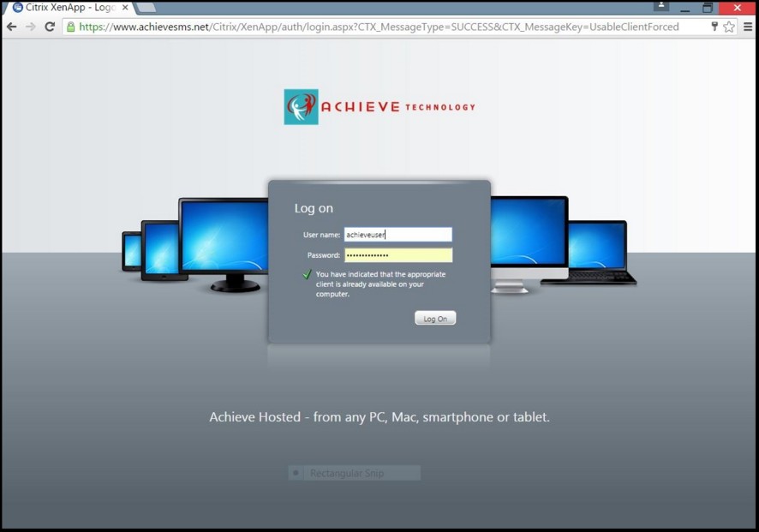The width and height of the screenshot is (759, 532).
Task: Click the Log on heading text
Action: (314, 208)
